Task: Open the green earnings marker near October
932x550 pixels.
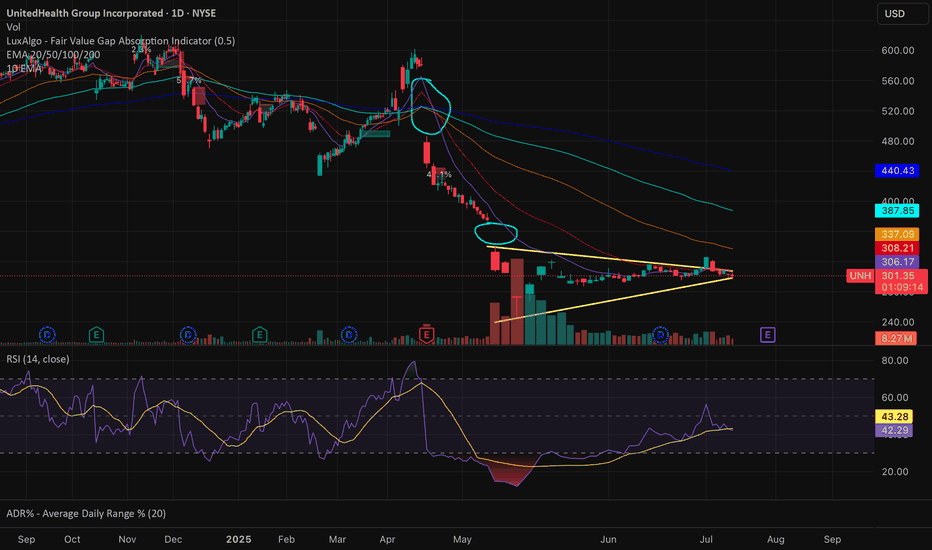Action: click(x=96, y=335)
